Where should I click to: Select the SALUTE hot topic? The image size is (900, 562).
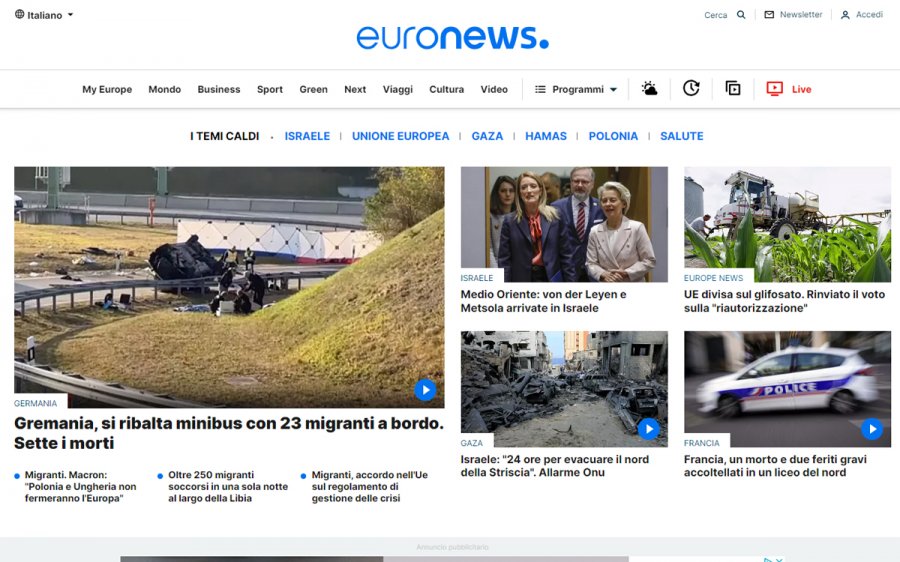(681, 136)
